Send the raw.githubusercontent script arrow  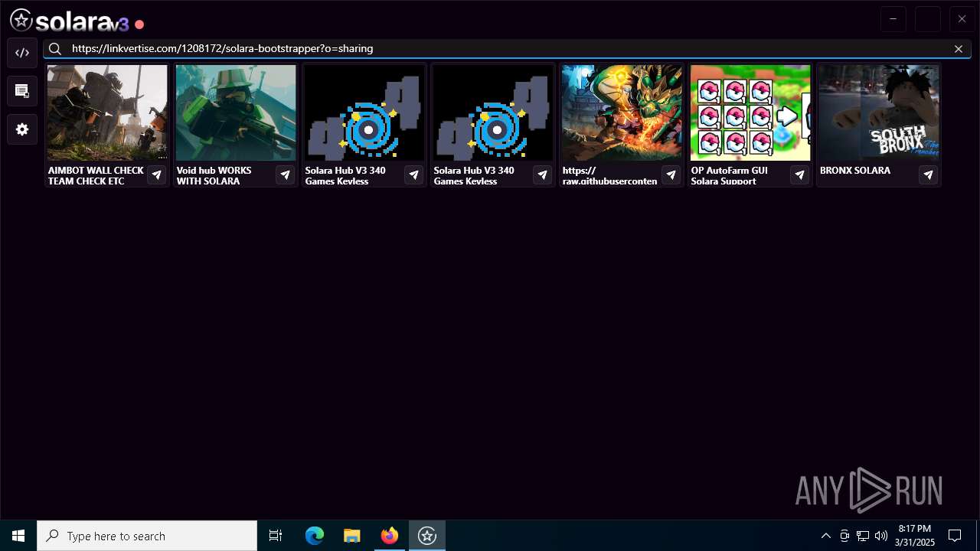pyautogui.click(x=671, y=175)
